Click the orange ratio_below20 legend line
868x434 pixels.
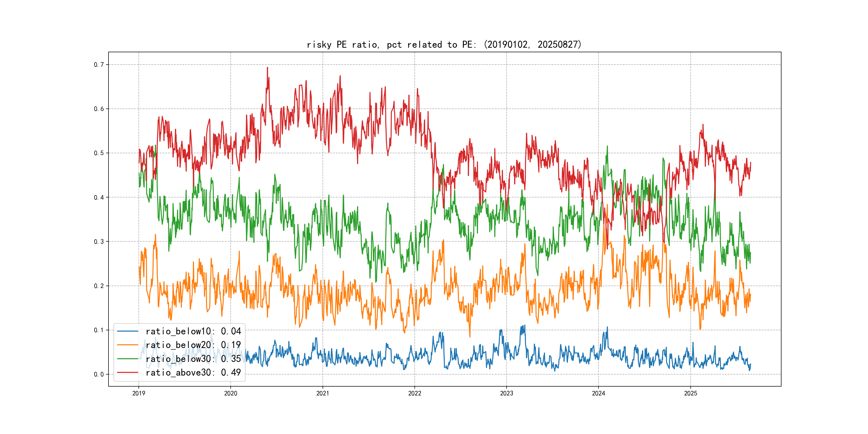[x=127, y=345]
